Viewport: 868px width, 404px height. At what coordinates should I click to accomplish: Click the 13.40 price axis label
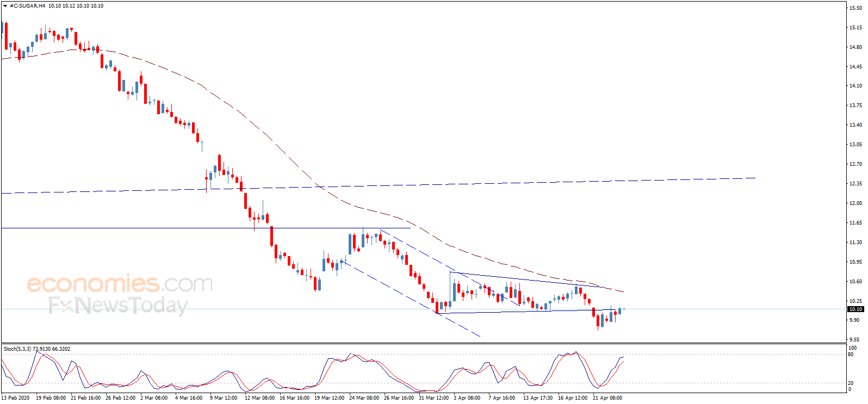(855, 125)
